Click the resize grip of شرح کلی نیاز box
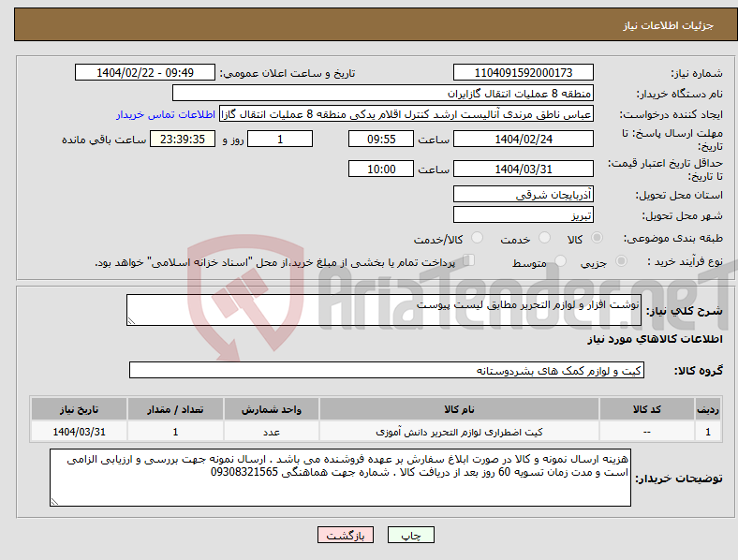This screenshot has width=738, height=560. click(131, 321)
